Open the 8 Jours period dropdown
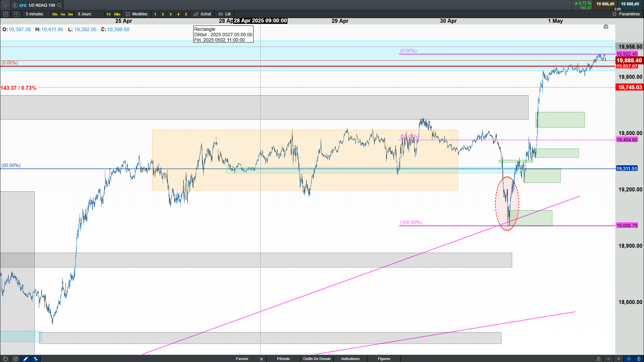Screen dimensions: 644x362 pos(85,14)
